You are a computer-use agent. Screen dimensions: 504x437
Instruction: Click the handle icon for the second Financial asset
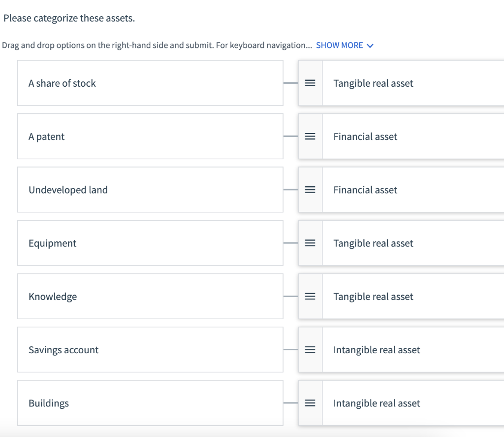310,190
